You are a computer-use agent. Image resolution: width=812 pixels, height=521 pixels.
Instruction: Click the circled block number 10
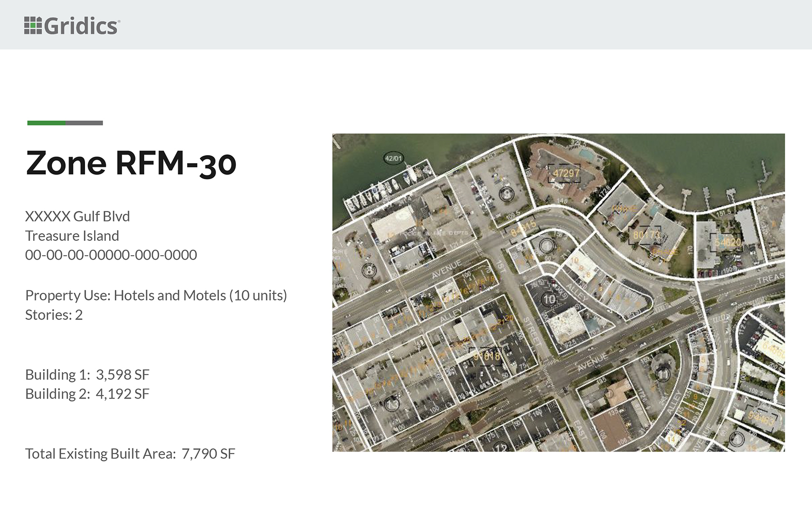(549, 299)
